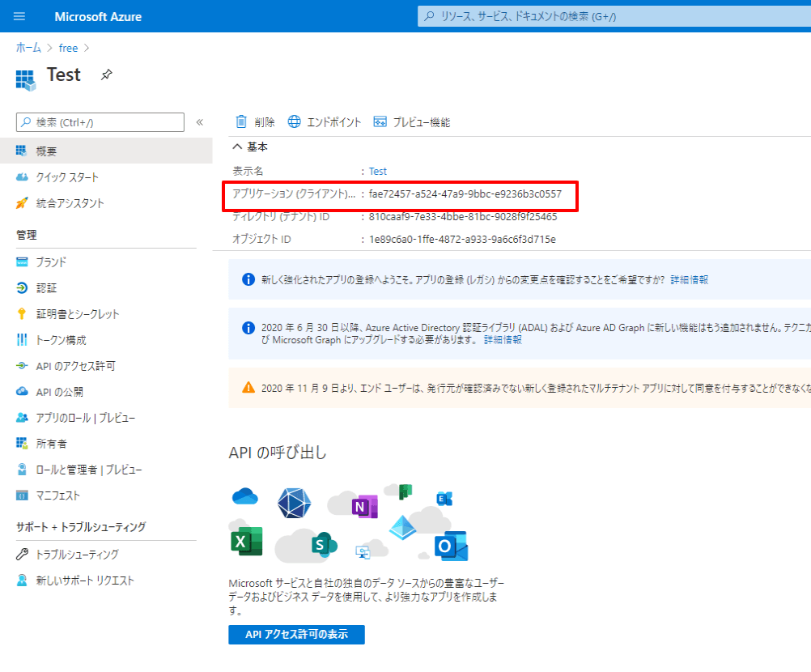The image size is (811, 672).
Task: Select 概要 in the sidebar
Action: 106,151
